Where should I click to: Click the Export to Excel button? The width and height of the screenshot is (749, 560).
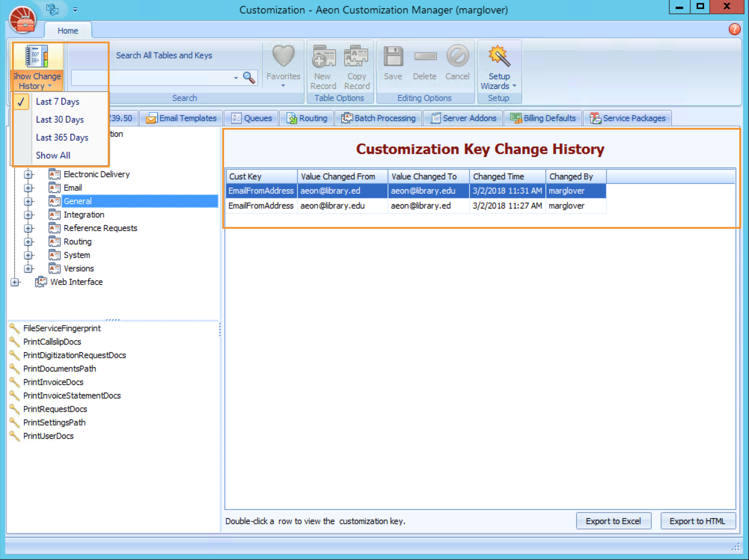coord(614,521)
